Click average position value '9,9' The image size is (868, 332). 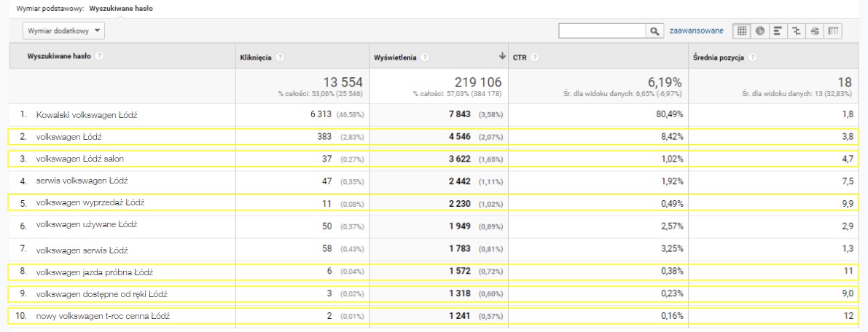pyautogui.click(x=848, y=203)
